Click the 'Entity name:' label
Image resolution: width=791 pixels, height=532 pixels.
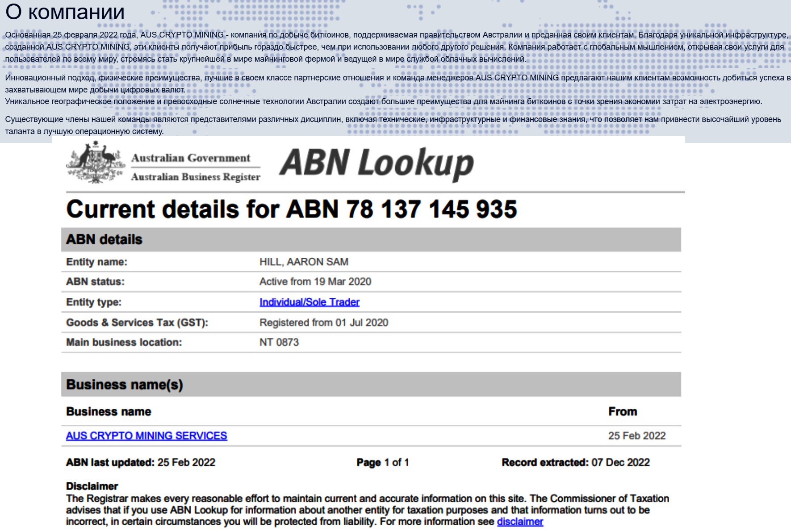point(96,262)
